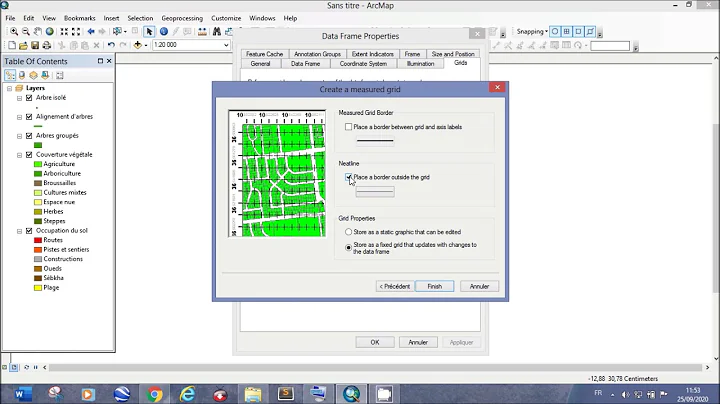Screen dimensions: 720x404
Task: Switch to List By Selection
Action: 45,75
